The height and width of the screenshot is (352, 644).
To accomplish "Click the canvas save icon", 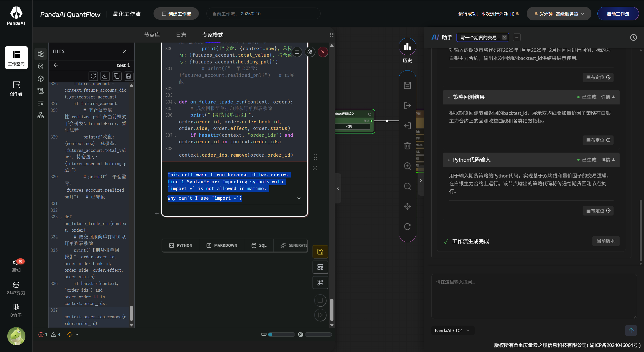I will [x=407, y=85].
